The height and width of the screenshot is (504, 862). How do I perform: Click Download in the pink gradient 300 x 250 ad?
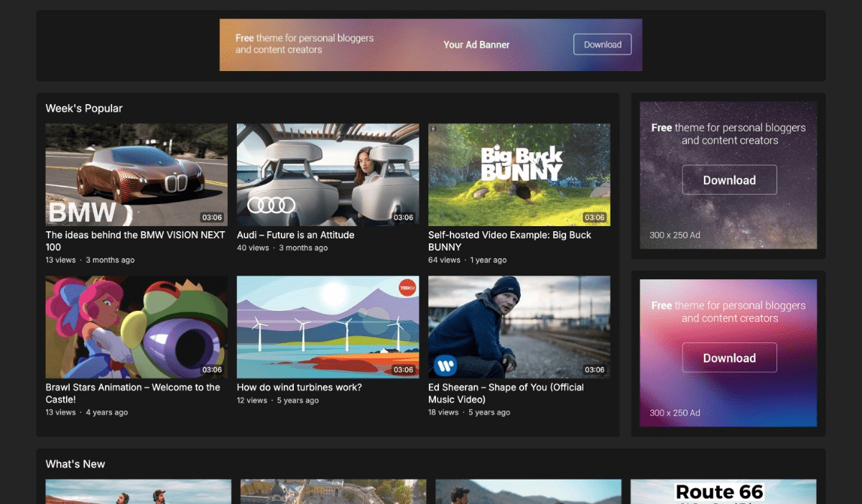pyautogui.click(x=729, y=358)
